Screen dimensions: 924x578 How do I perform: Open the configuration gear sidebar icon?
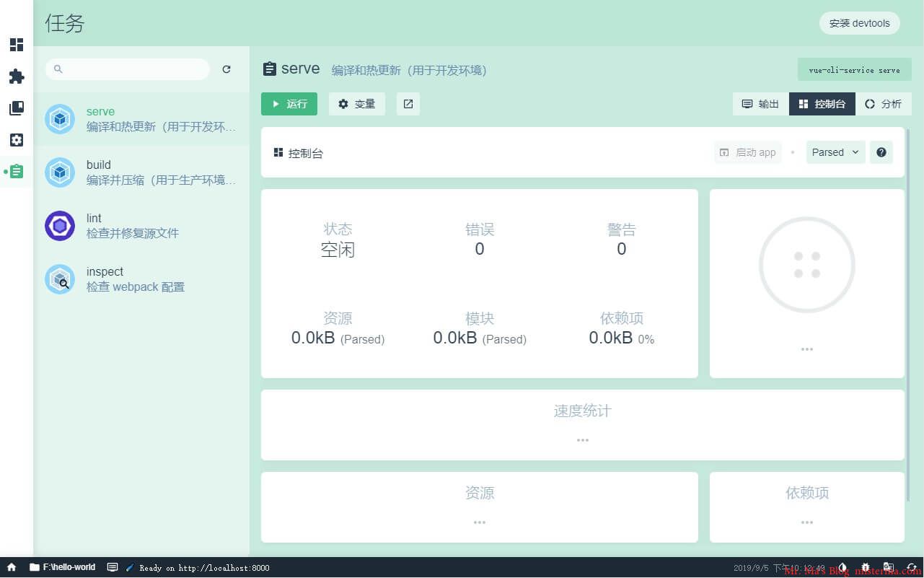pos(17,140)
